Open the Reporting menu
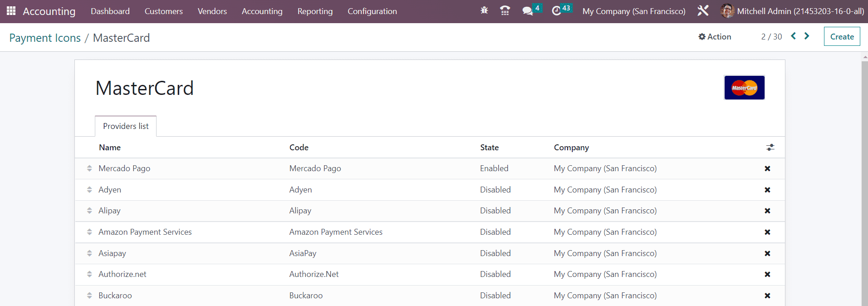The height and width of the screenshot is (306, 868). click(315, 11)
